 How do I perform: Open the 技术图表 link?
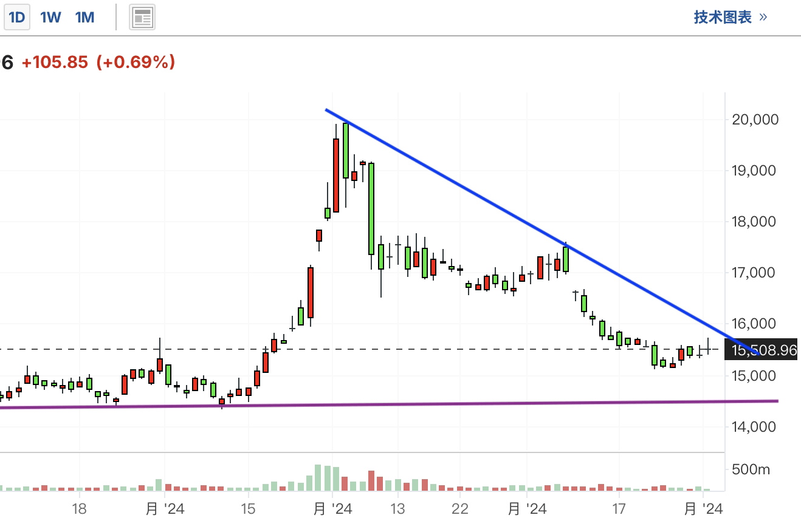click(731, 17)
